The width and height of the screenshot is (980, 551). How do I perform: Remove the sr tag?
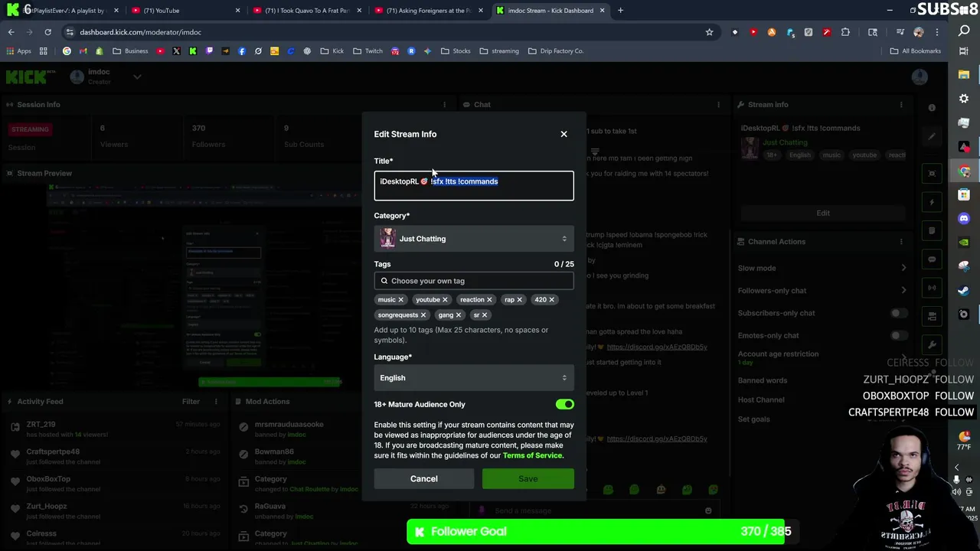[485, 315]
